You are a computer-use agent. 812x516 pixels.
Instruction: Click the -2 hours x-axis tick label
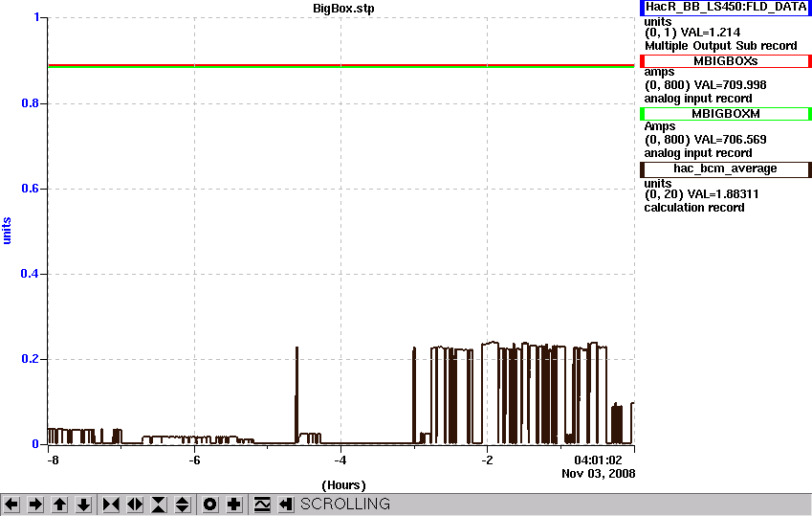487,460
